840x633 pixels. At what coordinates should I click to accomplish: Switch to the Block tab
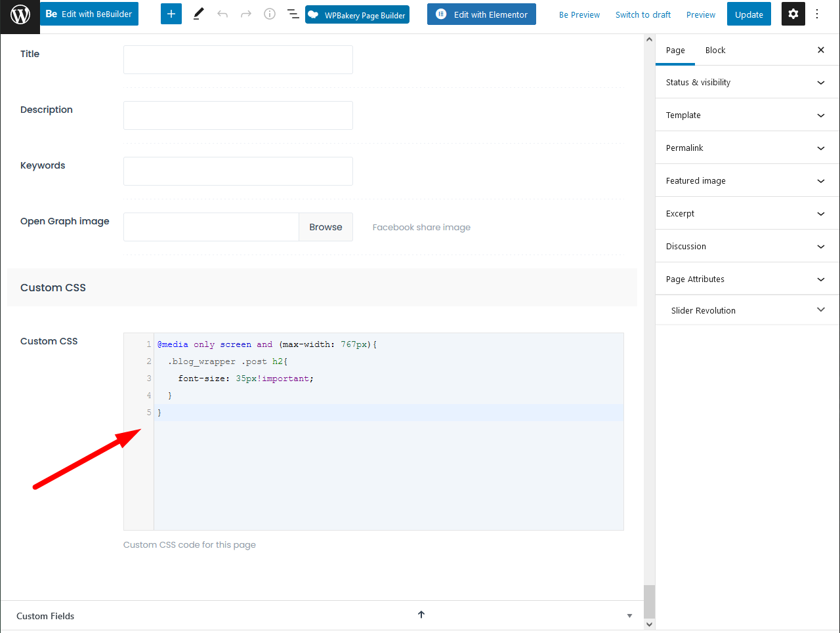(x=715, y=50)
